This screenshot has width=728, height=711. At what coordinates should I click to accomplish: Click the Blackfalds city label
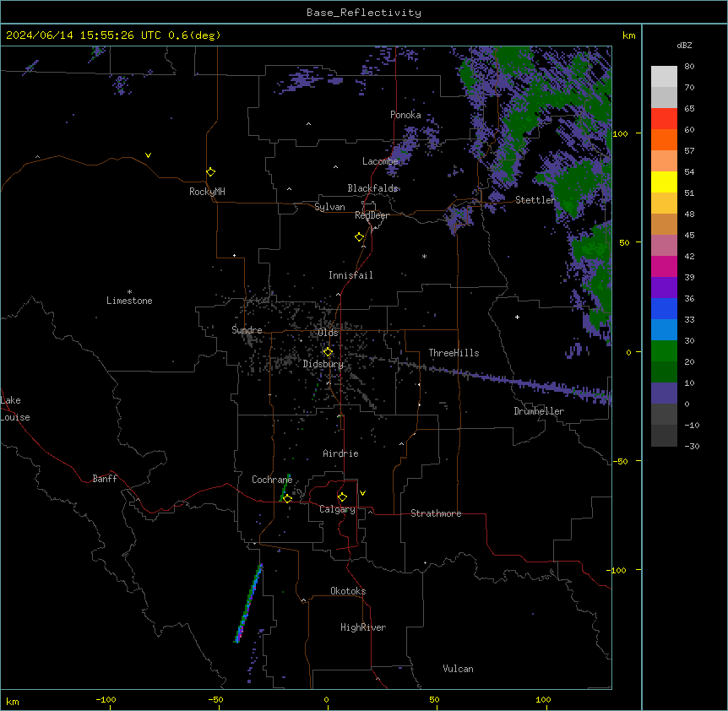[372, 188]
